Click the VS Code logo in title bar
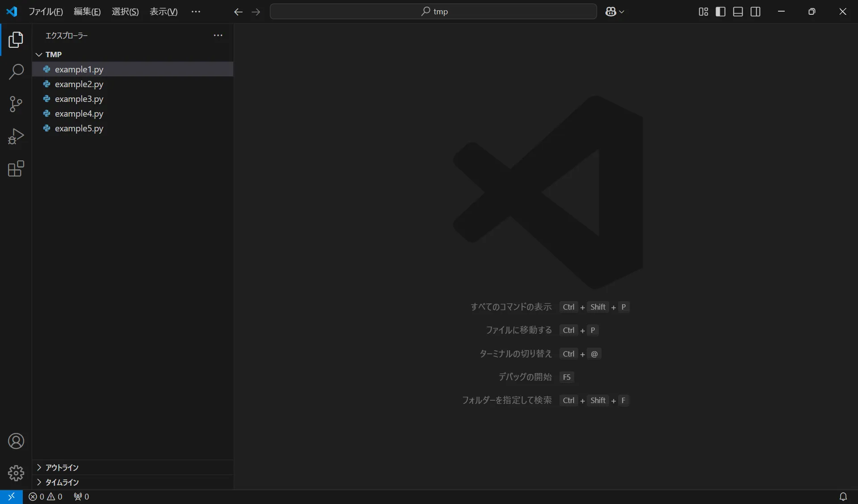Screen dimensions: 858x504 coord(12,12)
